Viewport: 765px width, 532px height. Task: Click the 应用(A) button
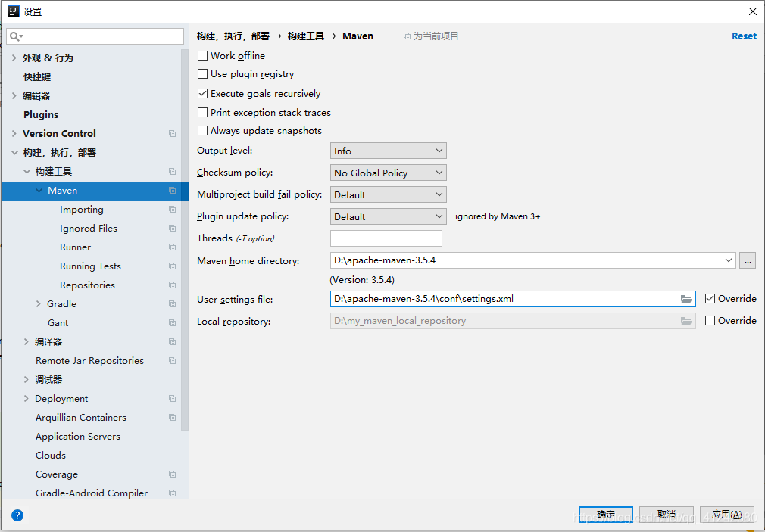726,515
